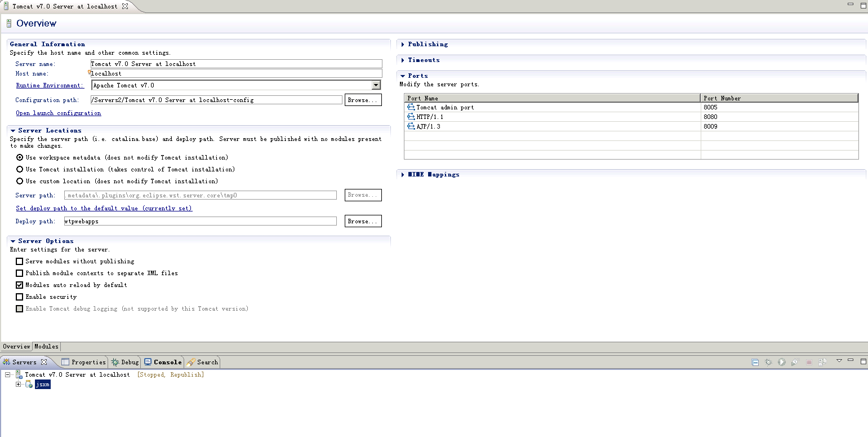Screen dimensions: 868x437
Task: Click the Tomcat admin port row icon
Action: (x=411, y=107)
